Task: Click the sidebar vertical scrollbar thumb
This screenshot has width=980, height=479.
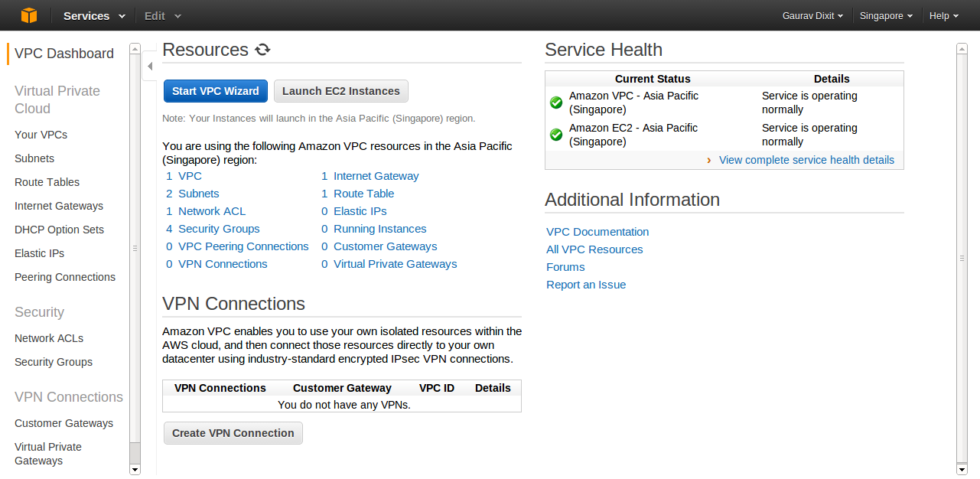Action: [135, 249]
